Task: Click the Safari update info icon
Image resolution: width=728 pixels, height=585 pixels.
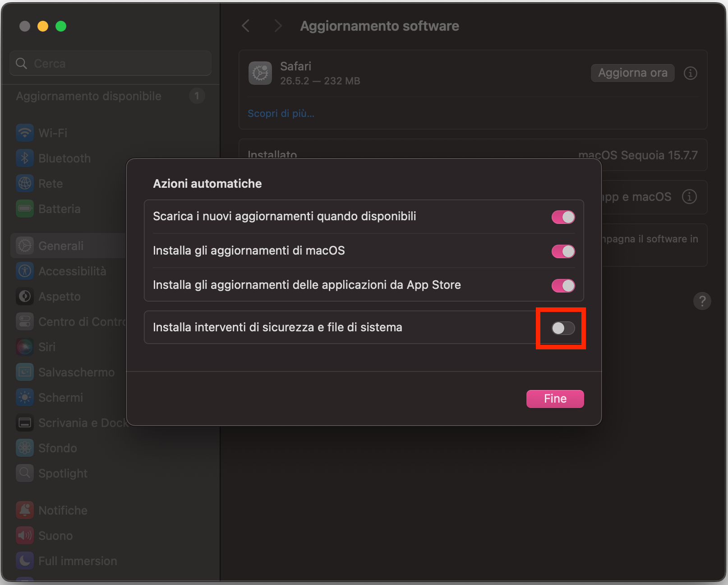Action: pos(690,73)
